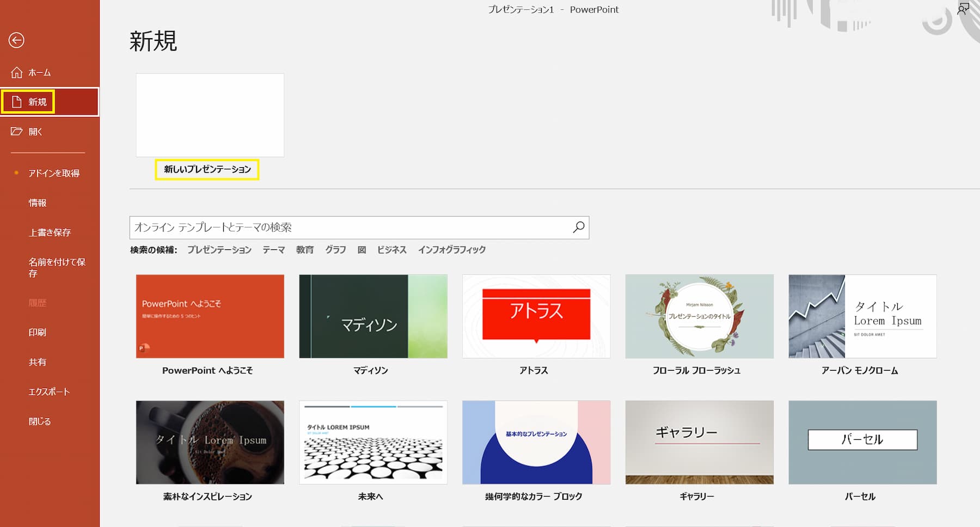Click the account feedback icon at top right

[x=963, y=9]
